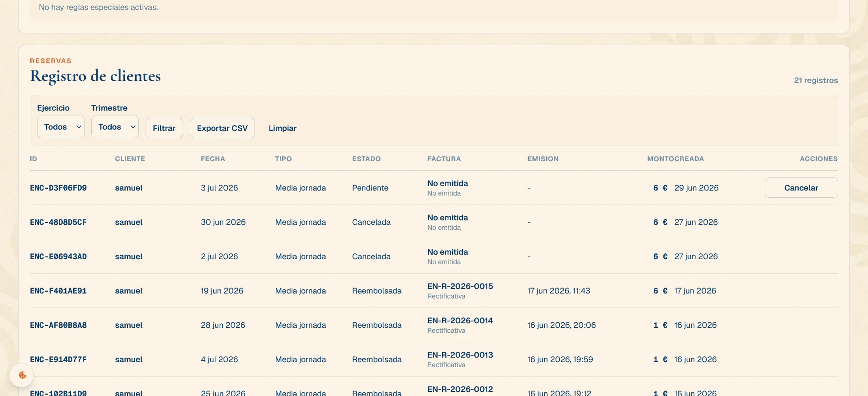Click the Registro de clientes heading
Image resolution: width=868 pixels, height=396 pixels.
95,76
